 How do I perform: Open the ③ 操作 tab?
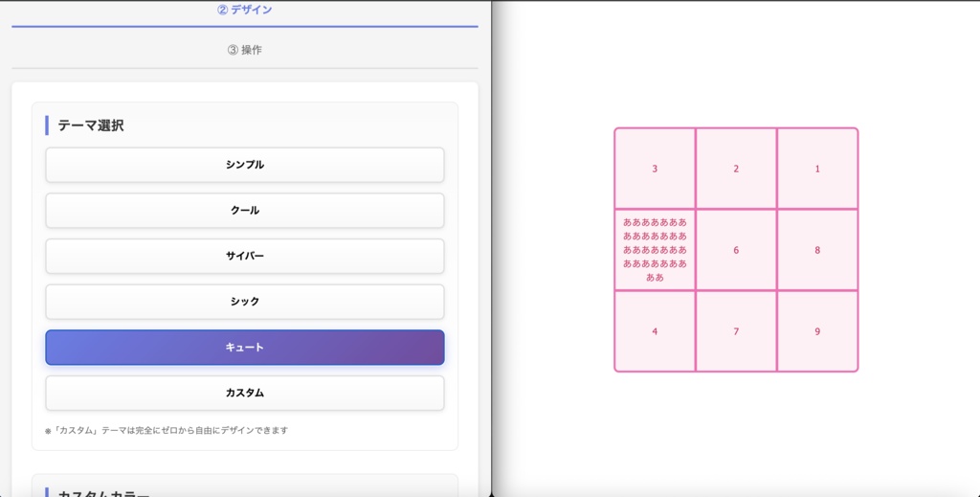pos(245,50)
